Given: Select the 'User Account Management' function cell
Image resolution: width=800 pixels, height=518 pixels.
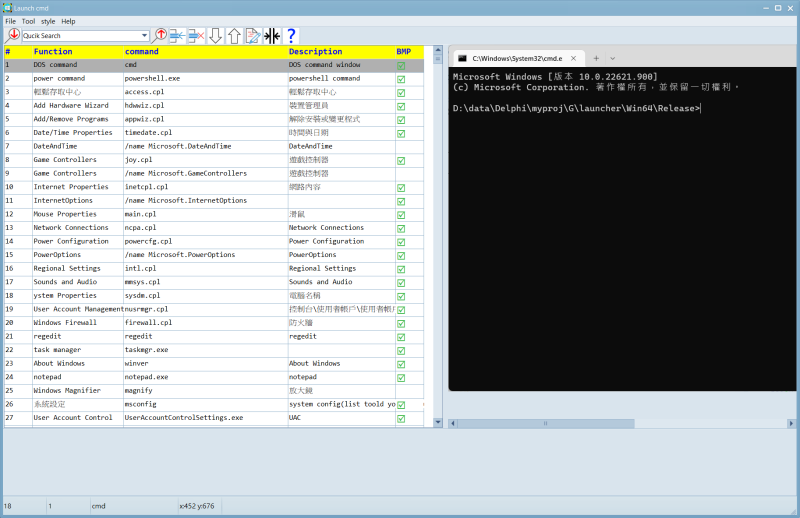Looking at the screenshot, I should coord(78,309).
